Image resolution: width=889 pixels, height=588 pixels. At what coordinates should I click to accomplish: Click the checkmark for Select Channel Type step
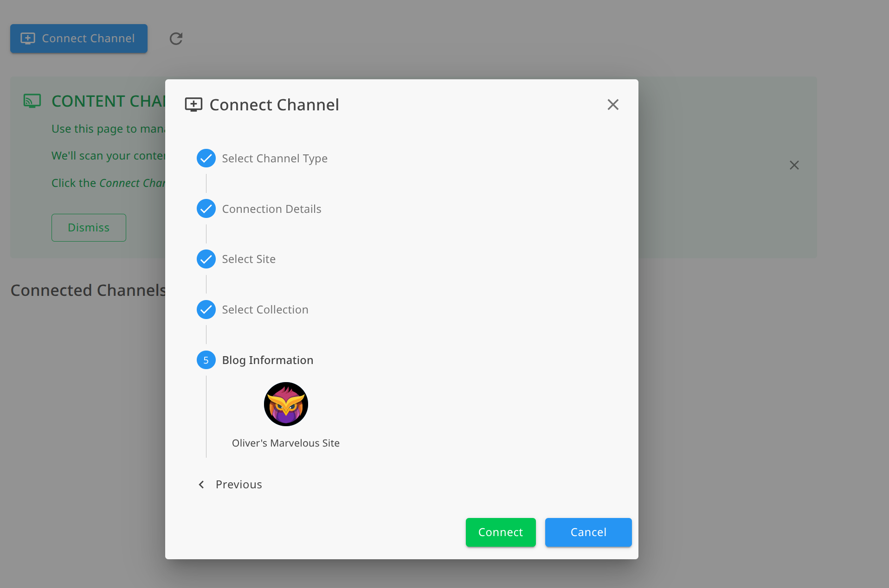pos(206,158)
